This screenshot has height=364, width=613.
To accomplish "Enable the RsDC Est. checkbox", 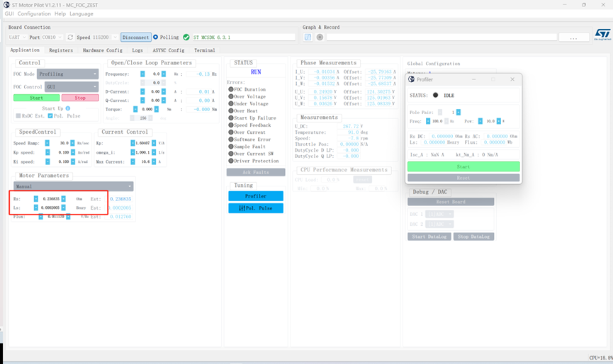I will click(18, 115).
